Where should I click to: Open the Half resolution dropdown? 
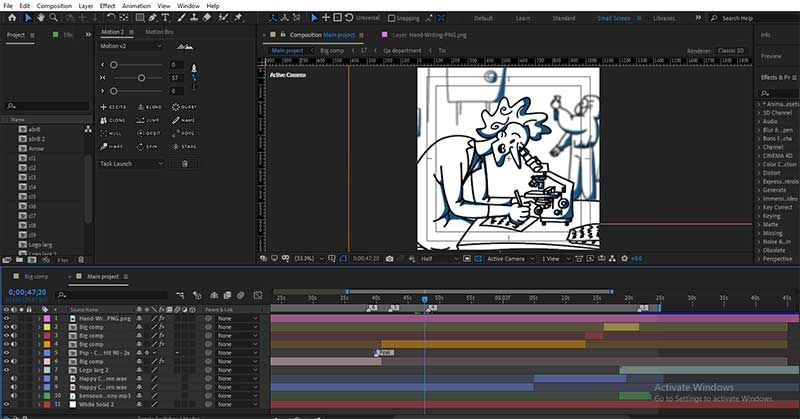(x=438, y=259)
